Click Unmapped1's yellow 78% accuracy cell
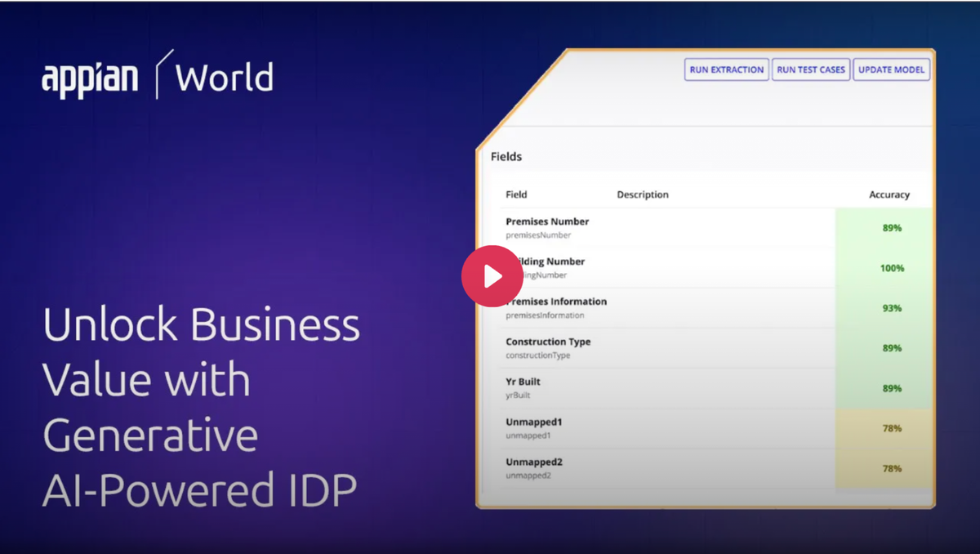The image size is (980, 554). 891,428
